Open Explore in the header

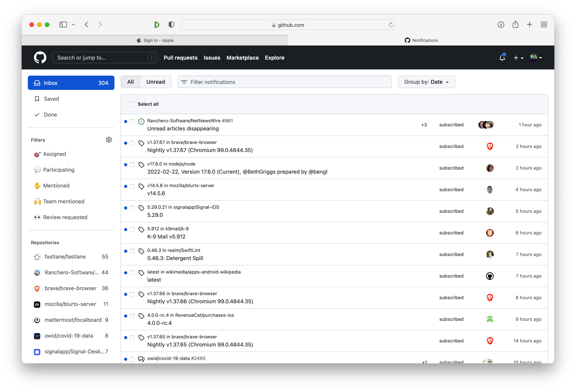pos(275,58)
